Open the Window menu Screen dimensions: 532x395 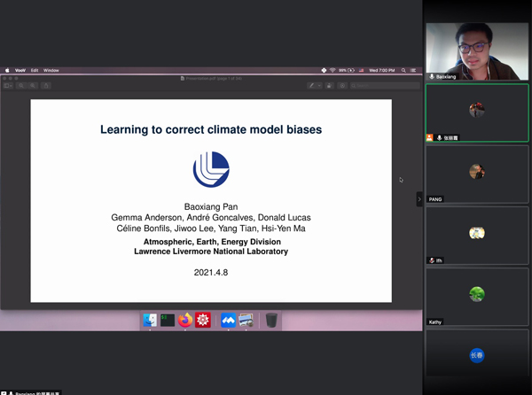click(x=51, y=71)
